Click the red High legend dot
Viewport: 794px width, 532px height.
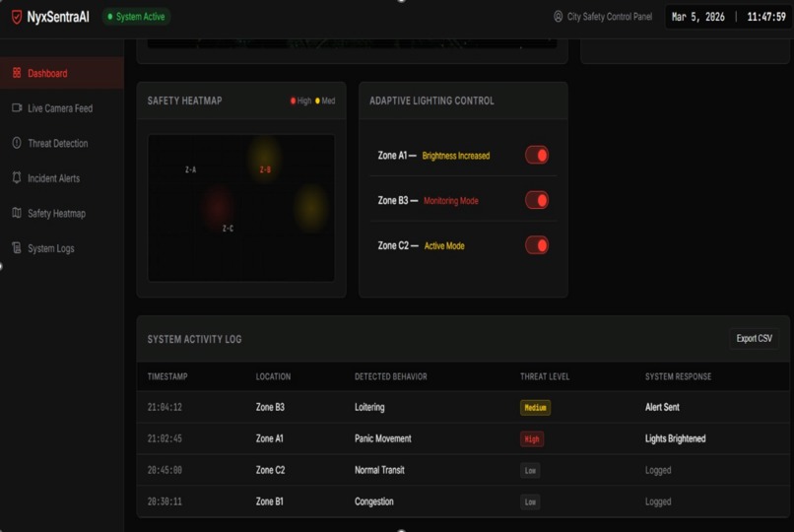pos(293,100)
